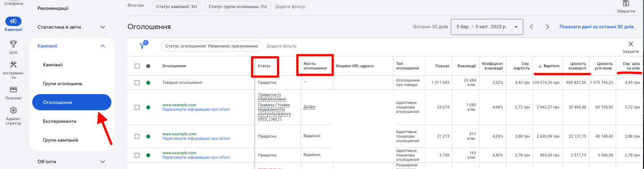
Task: Go to previous date range arrow
Action: [532, 27]
